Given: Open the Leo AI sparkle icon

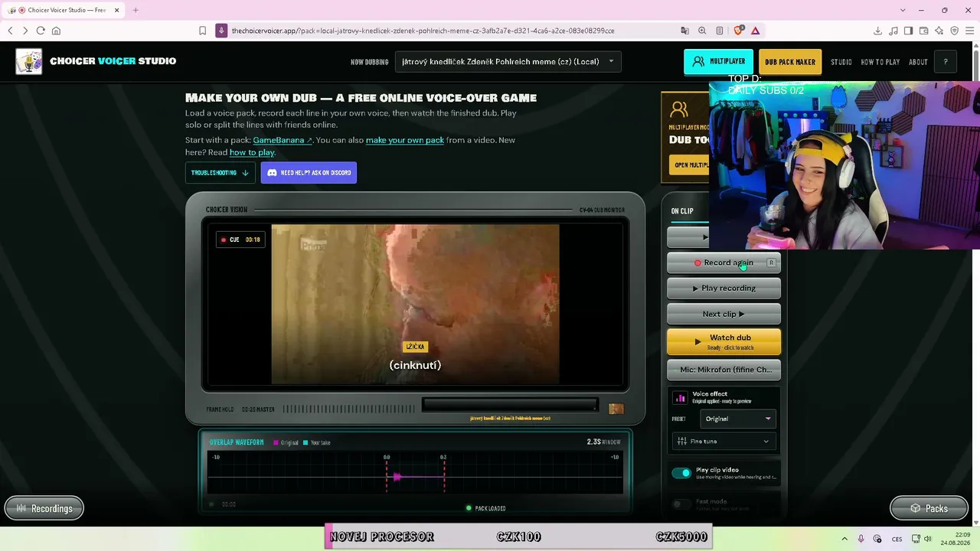Looking at the screenshot, I should pyautogui.click(x=939, y=31).
